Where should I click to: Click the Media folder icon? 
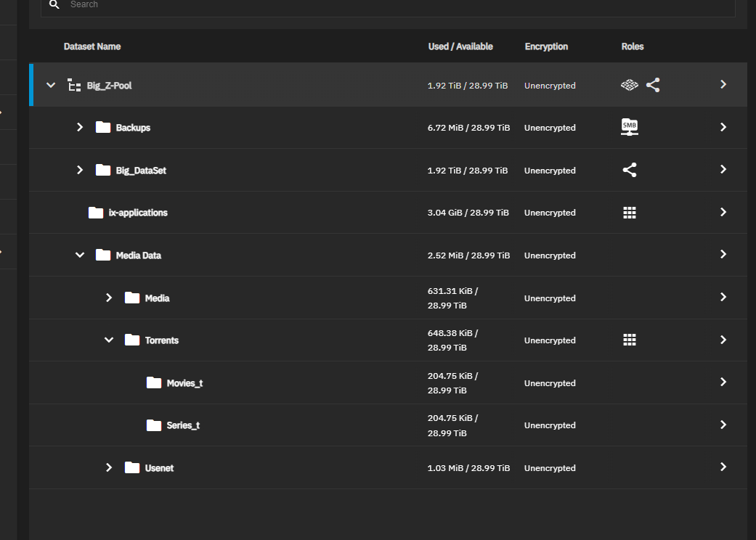[132, 298]
